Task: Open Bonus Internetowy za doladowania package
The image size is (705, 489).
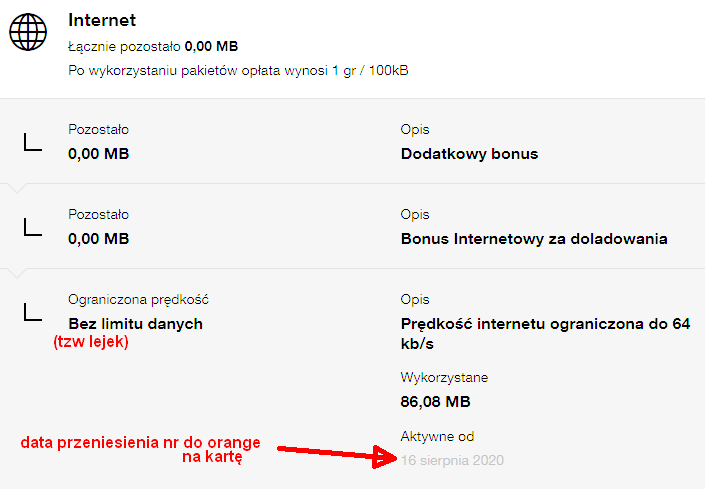Action: pyautogui.click(x=533, y=239)
